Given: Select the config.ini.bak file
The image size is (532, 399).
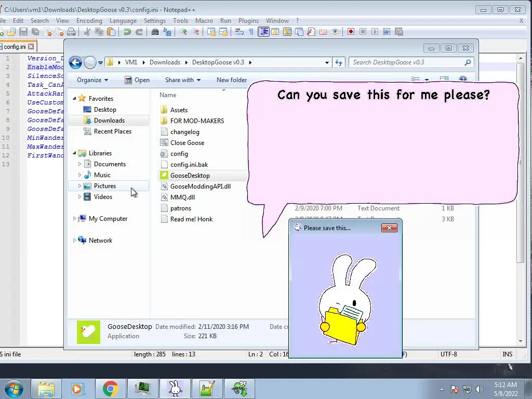Looking at the screenshot, I should (189, 165).
